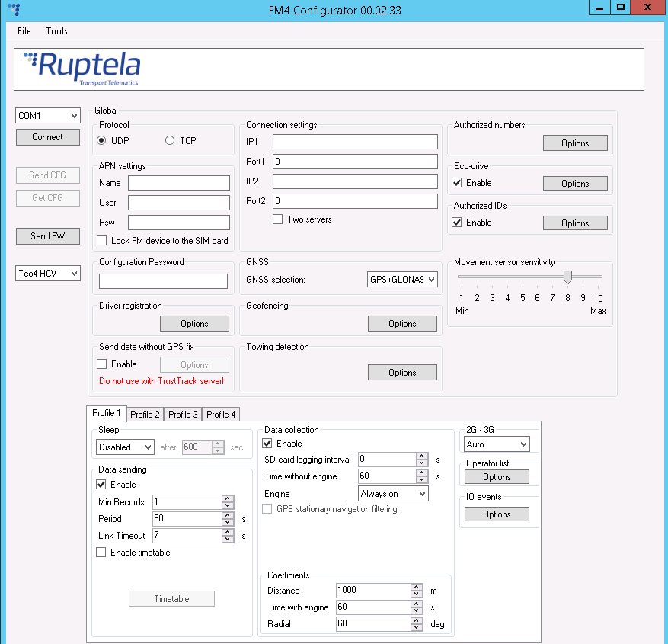Open Authorized IDs Options
This screenshot has height=644, width=668.
(x=575, y=223)
